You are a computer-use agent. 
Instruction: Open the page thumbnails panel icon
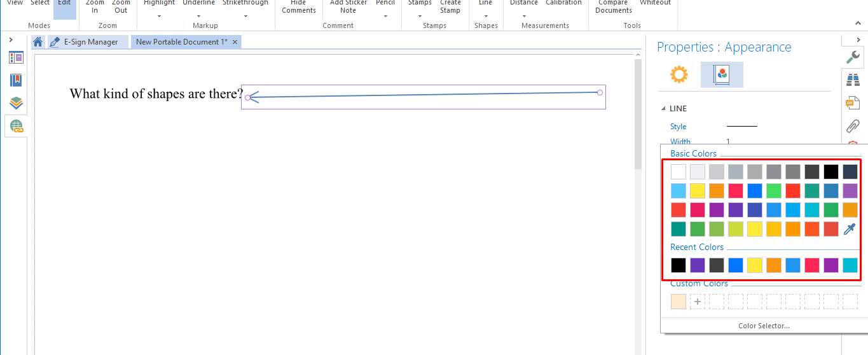[x=16, y=58]
